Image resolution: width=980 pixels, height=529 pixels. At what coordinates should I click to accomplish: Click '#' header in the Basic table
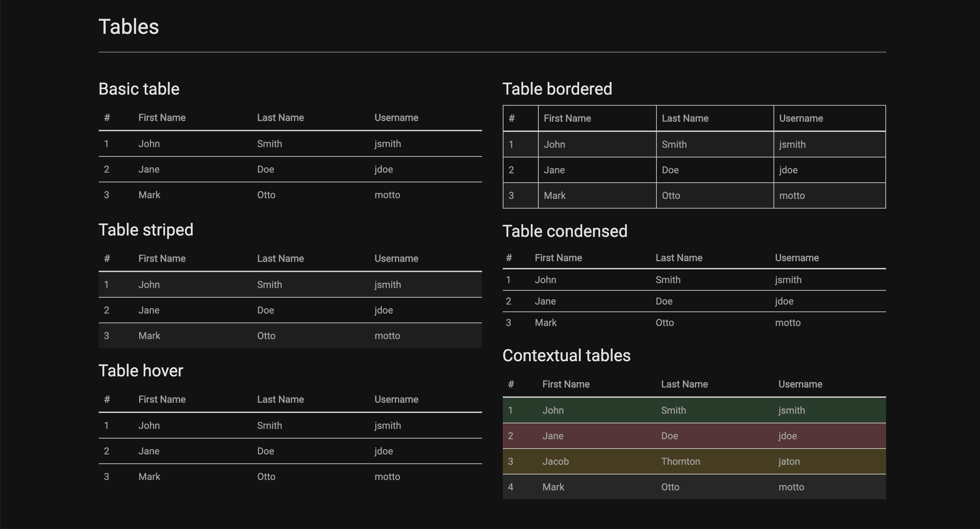107,117
